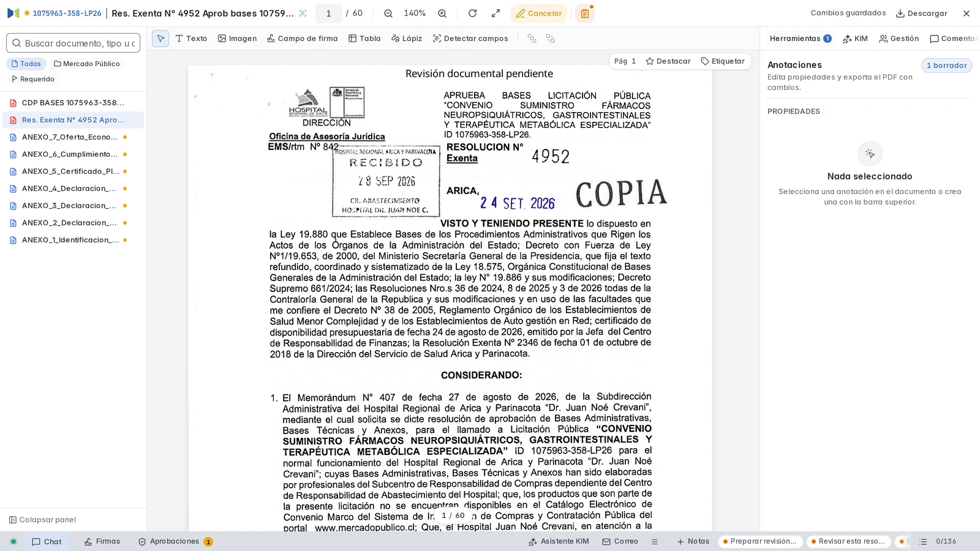Add a Campo de firma field
This screenshot has height=551, width=980.
(303, 39)
